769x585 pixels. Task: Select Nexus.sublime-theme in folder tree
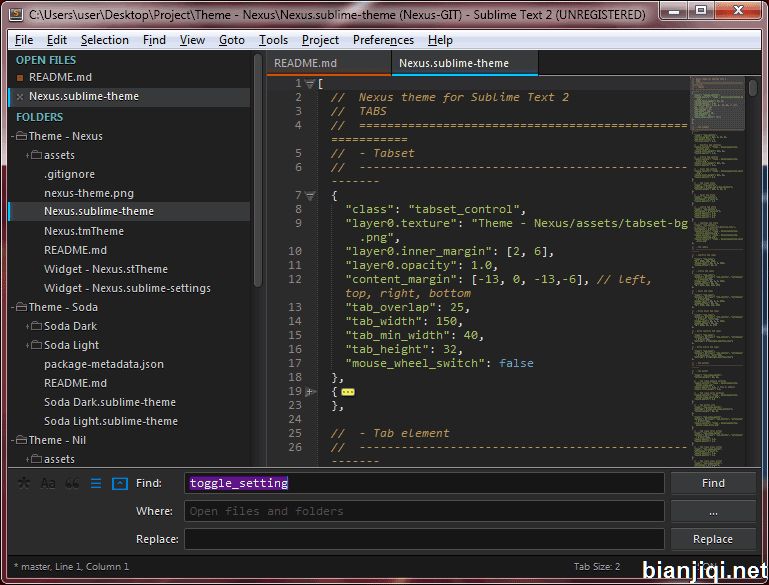click(x=99, y=211)
